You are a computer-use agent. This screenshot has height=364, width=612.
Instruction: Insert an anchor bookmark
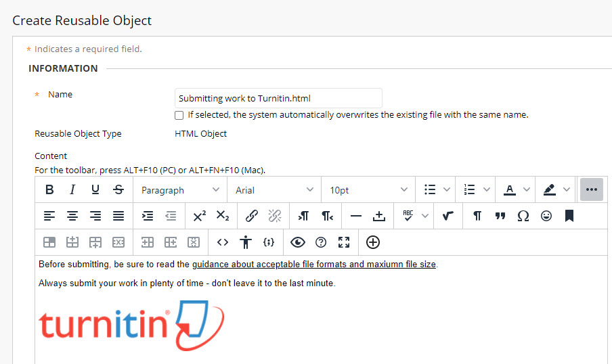click(x=569, y=216)
